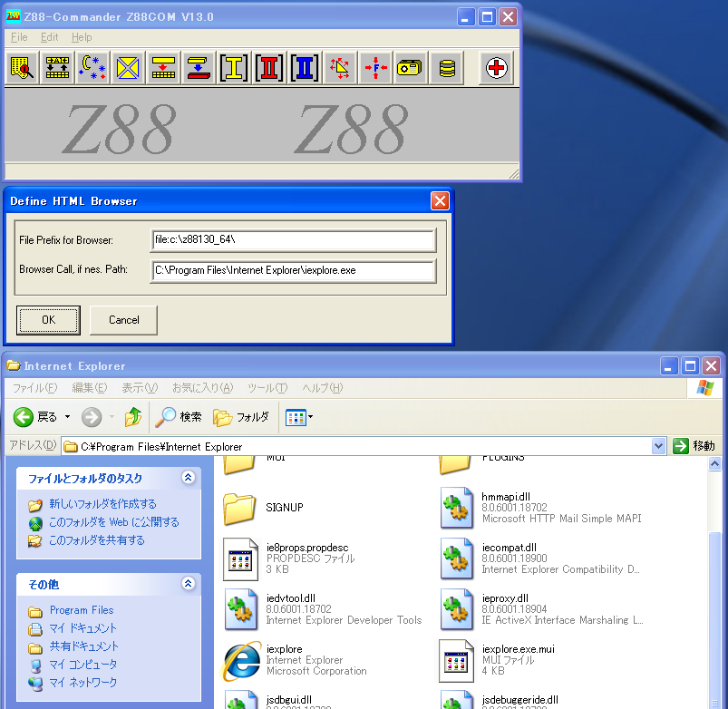Click the yellow bar with red arrow icon
The image size is (728, 709).
pyautogui.click(x=163, y=68)
